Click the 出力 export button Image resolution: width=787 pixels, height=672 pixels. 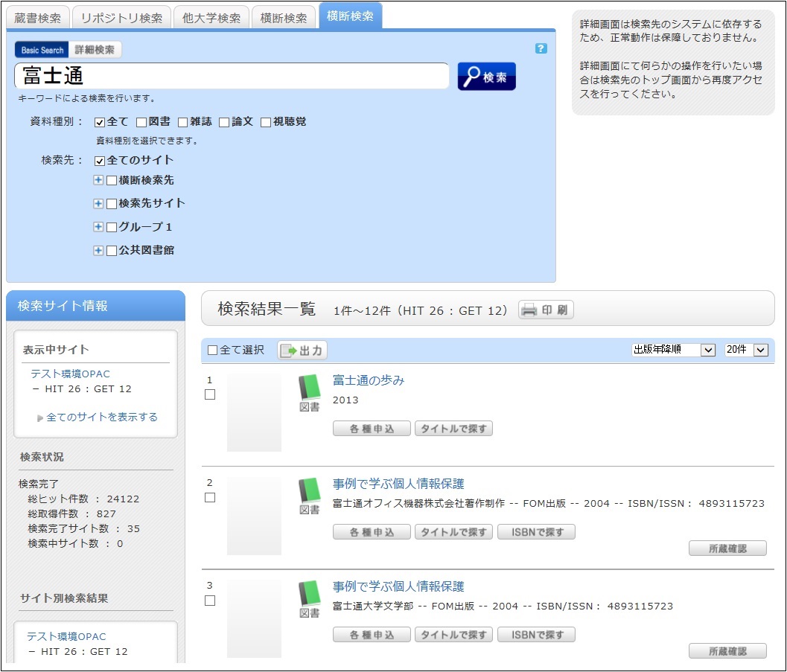tap(302, 350)
